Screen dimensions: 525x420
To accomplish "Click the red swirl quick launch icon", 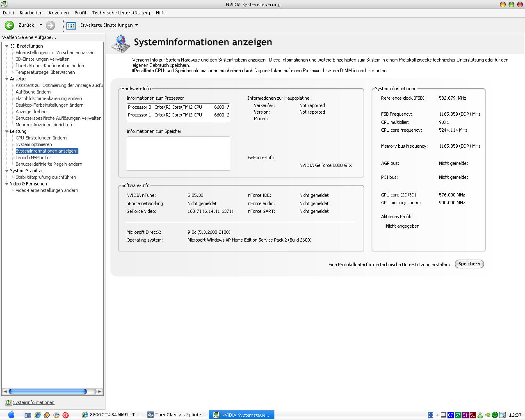I will 66,415.
